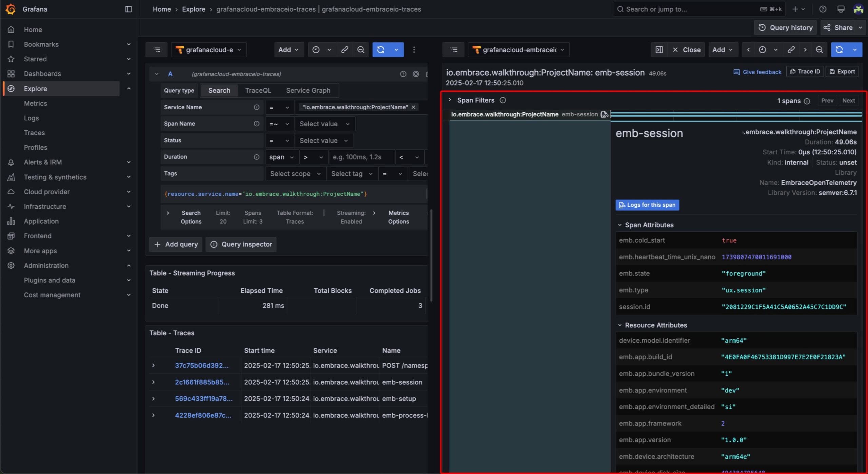Open Profiles under Explore
This screenshot has width=868, height=474.
[35, 148]
